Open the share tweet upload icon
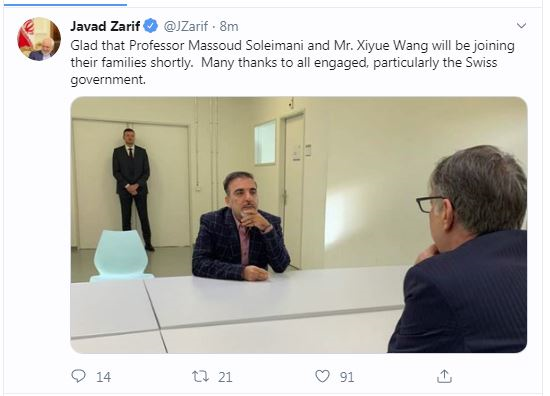The width and height of the screenshot is (550, 396). click(444, 376)
